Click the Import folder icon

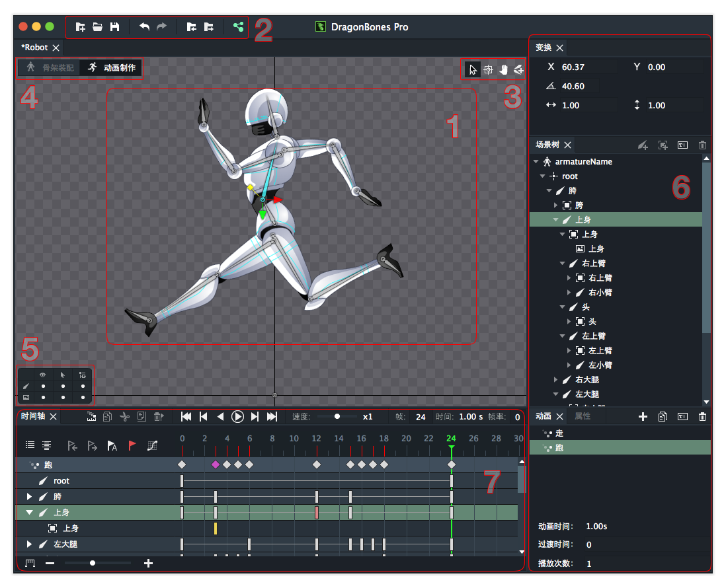191,27
